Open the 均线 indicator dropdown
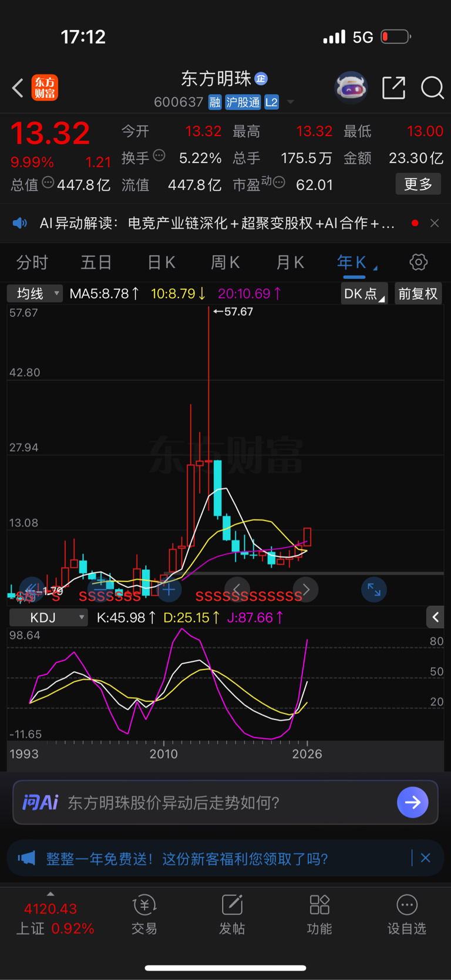Screen dimensions: 451x980 35,293
